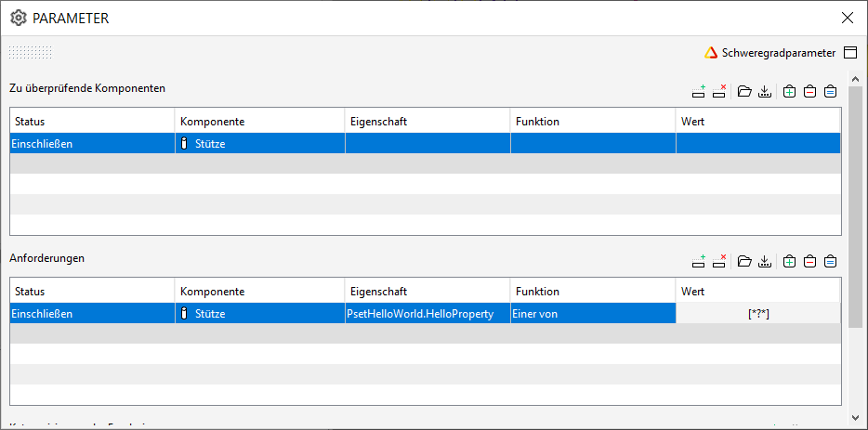Click Funktion header in the top table
The height and width of the screenshot is (430, 868).
click(593, 121)
